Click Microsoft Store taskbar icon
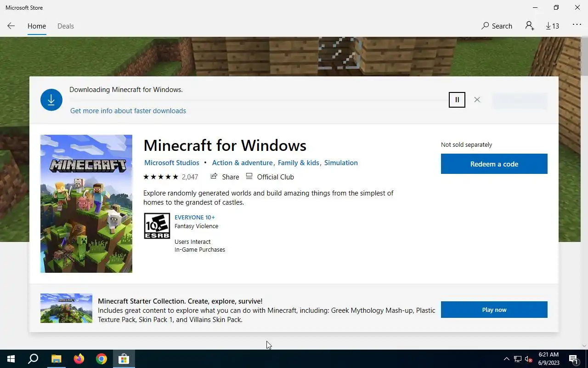Screen dimensions: 588x368 coord(124,359)
